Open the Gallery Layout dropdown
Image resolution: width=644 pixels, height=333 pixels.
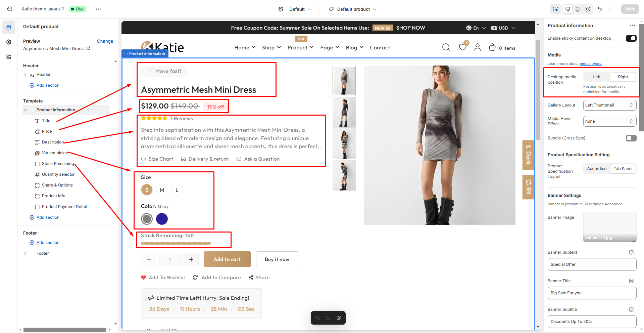(609, 105)
